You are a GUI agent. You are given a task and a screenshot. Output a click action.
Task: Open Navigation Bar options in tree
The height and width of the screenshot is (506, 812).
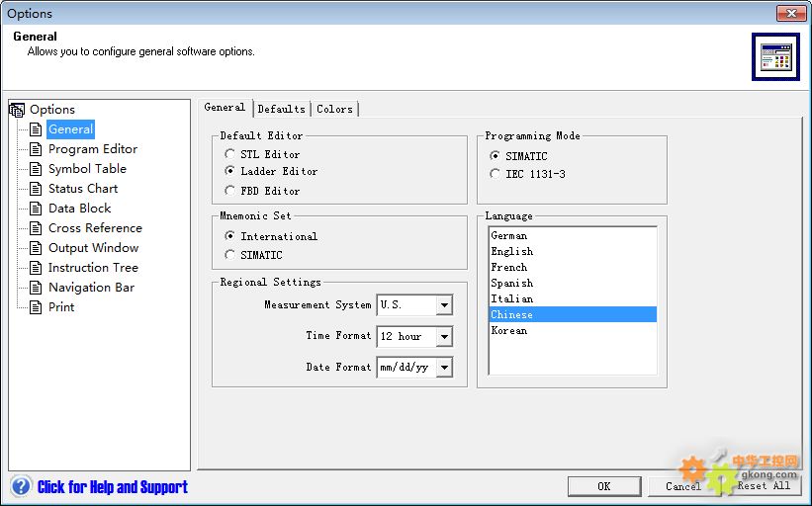coord(92,288)
